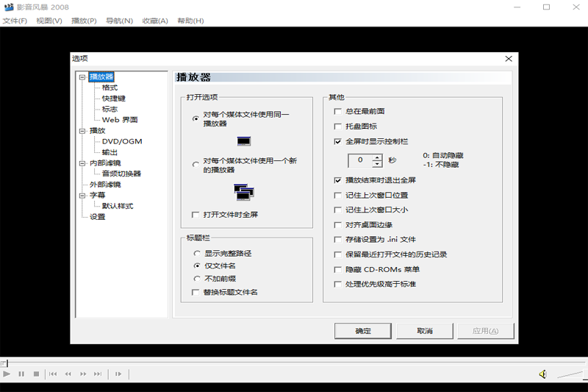Select 外部滤镜 in options tree
Viewport: 588px width, 392px height.
[x=105, y=185]
